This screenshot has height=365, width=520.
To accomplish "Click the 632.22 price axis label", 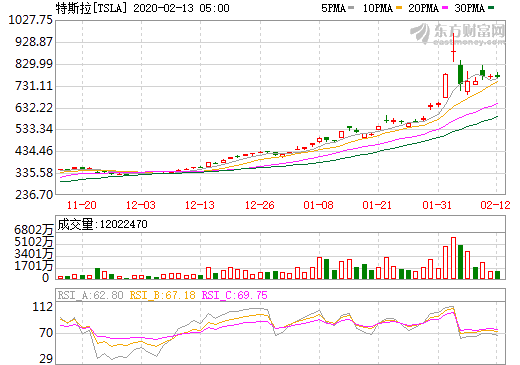I will (x=34, y=108).
